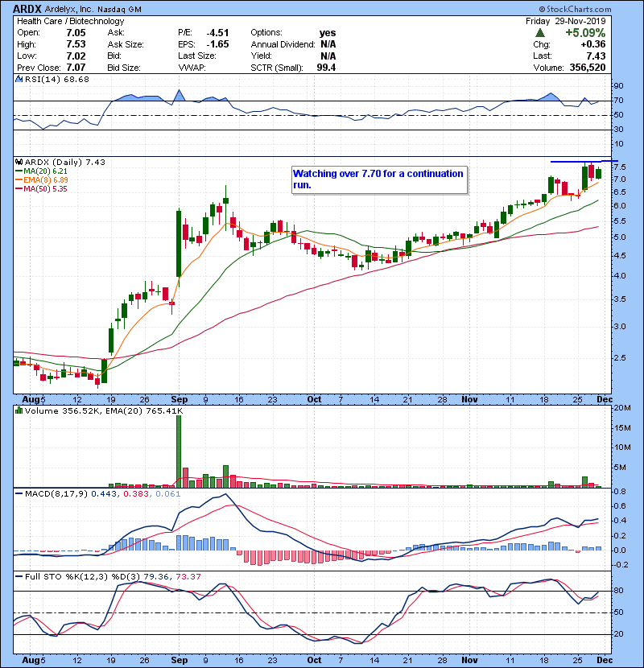Image resolution: width=644 pixels, height=668 pixels.
Task: Click the red MA(50) legend line marker
Action: (x=19, y=188)
